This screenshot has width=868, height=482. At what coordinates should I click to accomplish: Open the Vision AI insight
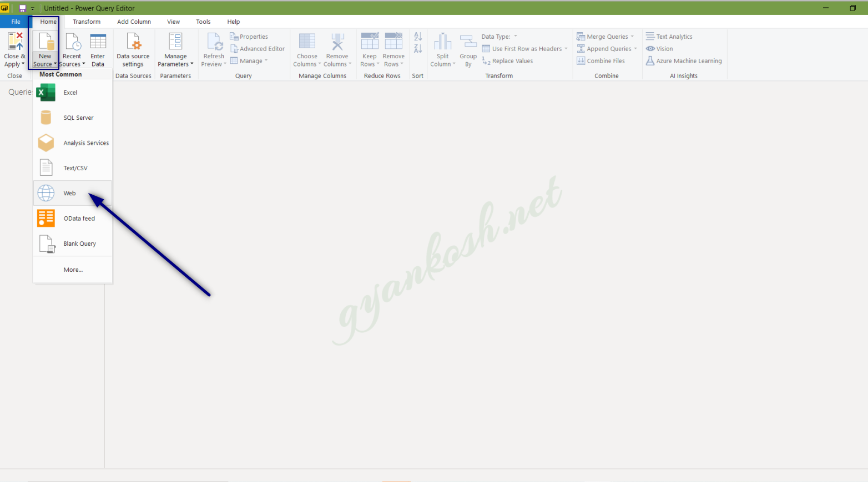(x=659, y=49)
